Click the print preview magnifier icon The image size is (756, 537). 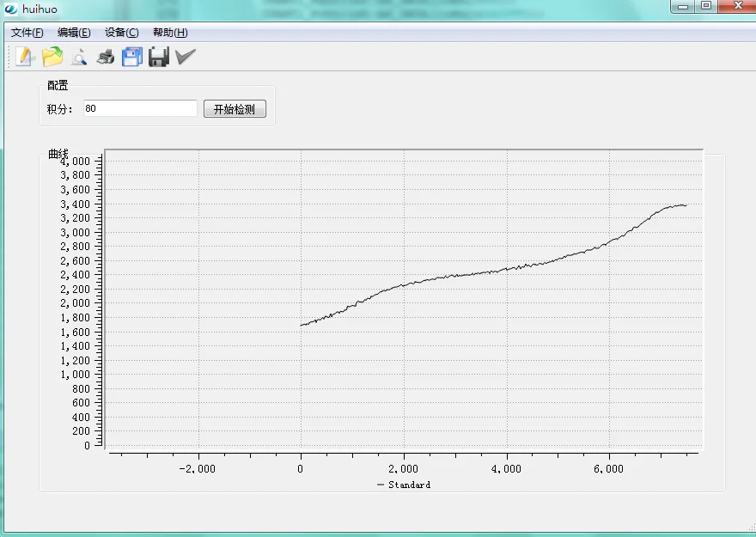coord(78,57)
